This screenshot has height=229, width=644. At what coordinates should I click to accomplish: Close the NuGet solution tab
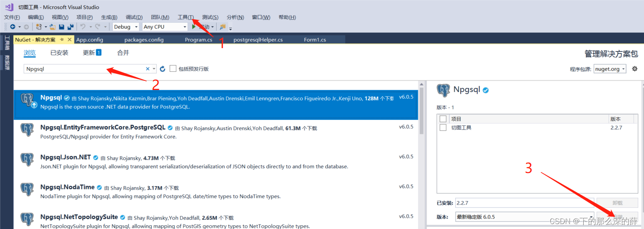[x=69, y=40]
